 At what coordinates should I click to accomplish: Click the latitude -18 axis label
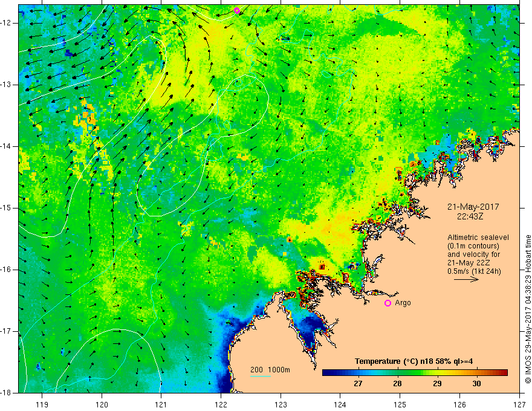tap(7, 393)
